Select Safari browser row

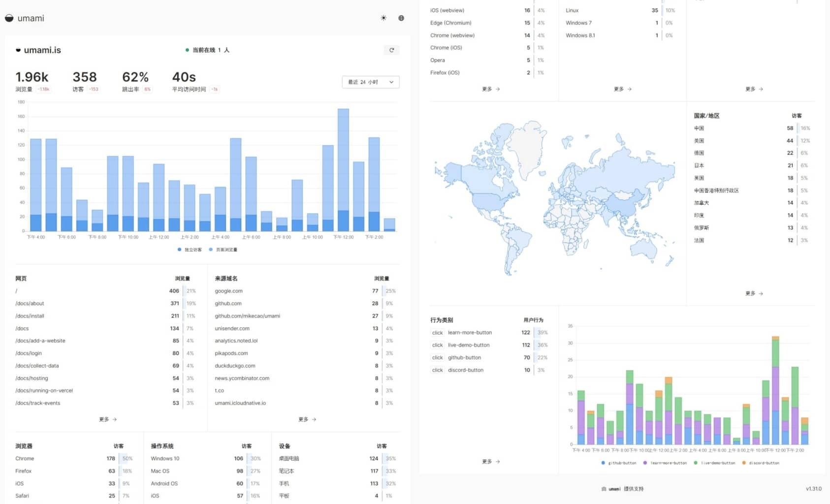click(74, 496)
